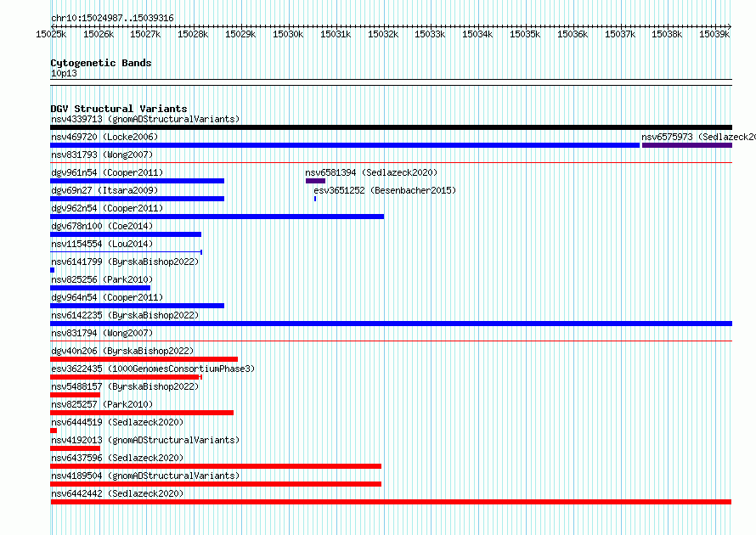Open the nsv469720 (Locke2006) label
756x535 pixels.
pos(104,137)
